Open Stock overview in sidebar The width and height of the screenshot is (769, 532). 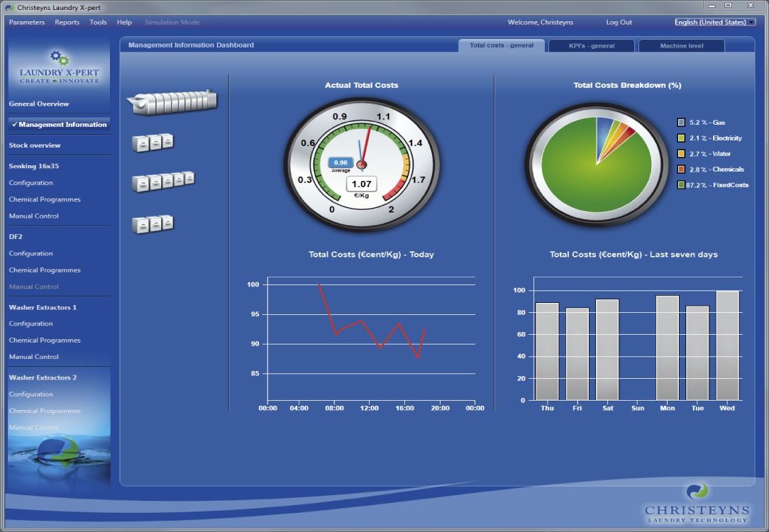pyautogui.click(x=35, y=145)
